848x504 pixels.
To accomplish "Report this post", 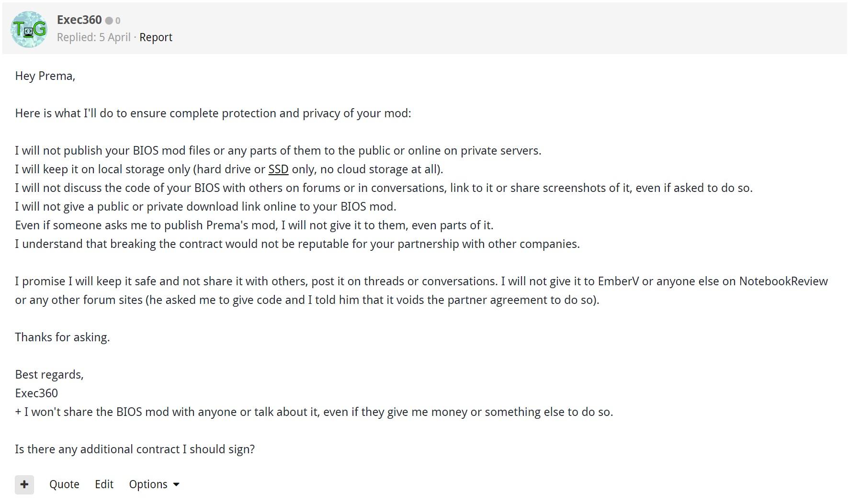I will click(x=156, y=37).
